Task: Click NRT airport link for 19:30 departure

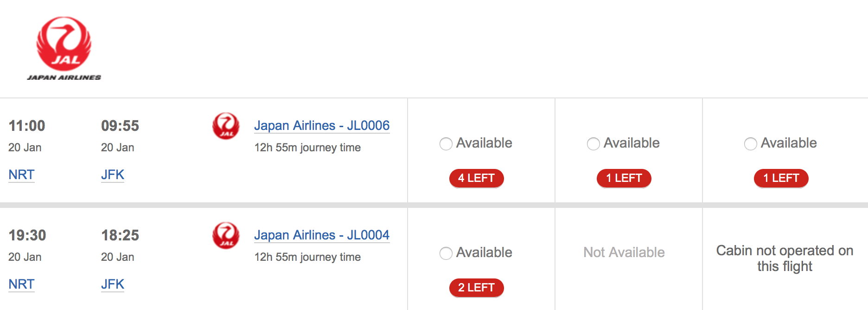Action: (21, 284)
